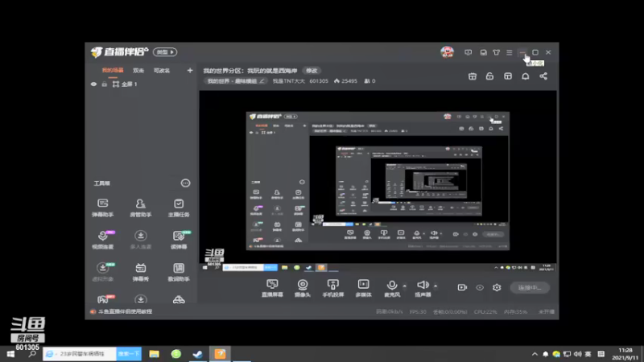The width and height of the screenshot is (644, 362).
Task: Open File Explorer from taskbar
Action: tap(154, 354)
